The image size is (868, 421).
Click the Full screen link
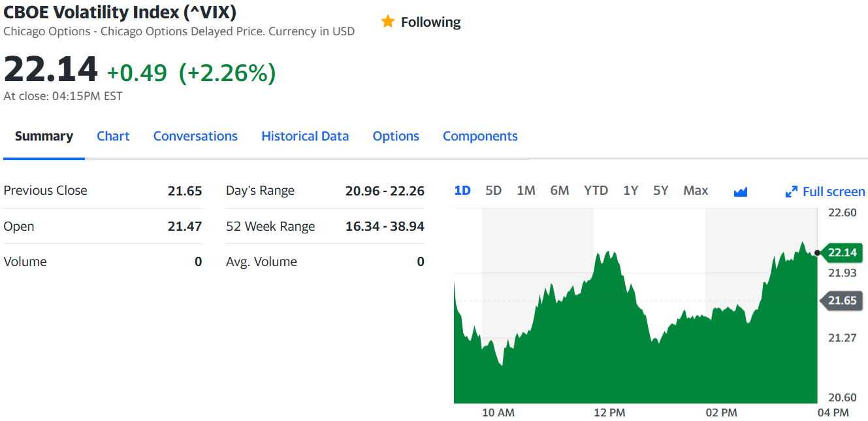pos(833,192)
